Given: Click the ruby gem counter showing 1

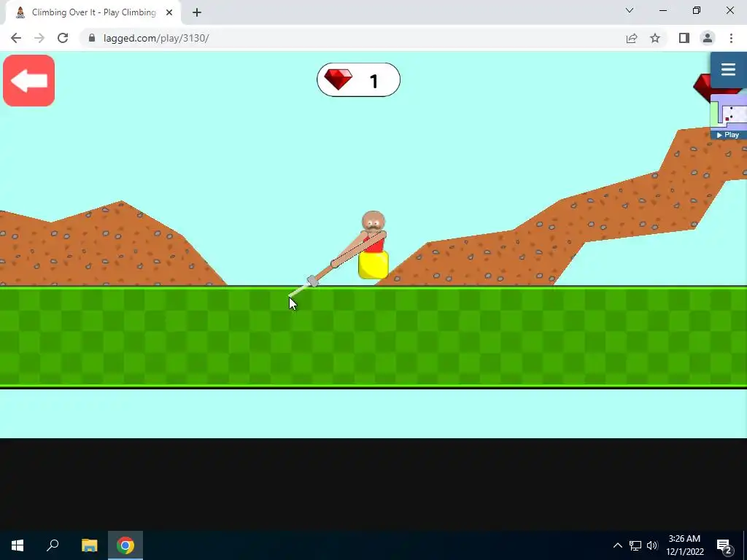Looking at the screenshot, I should tap(358, 79).
